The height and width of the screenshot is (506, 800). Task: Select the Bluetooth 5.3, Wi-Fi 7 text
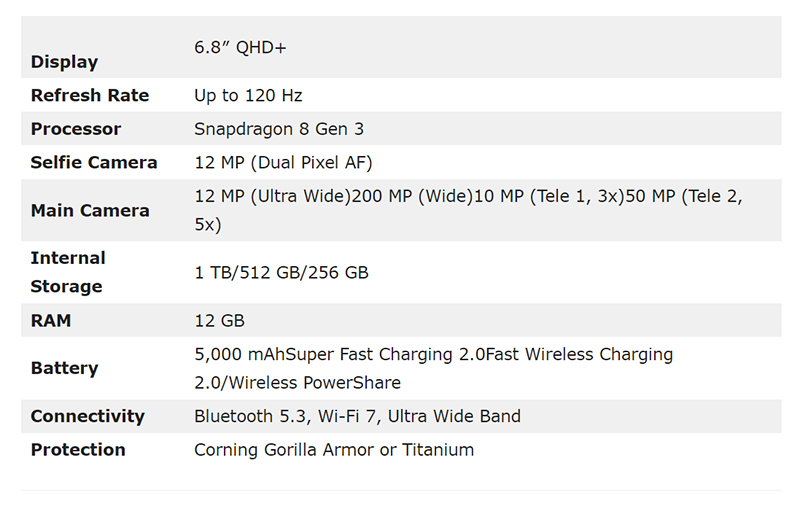click(286, 417)
